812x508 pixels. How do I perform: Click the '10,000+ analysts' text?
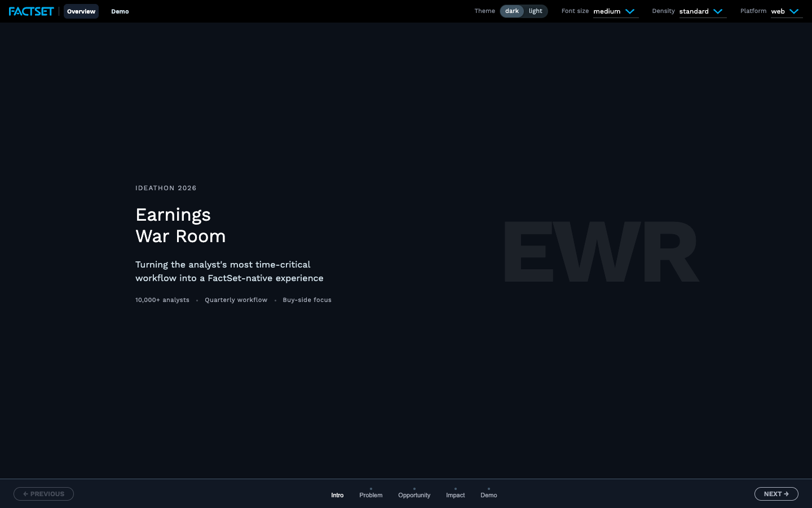pos(162,300)
